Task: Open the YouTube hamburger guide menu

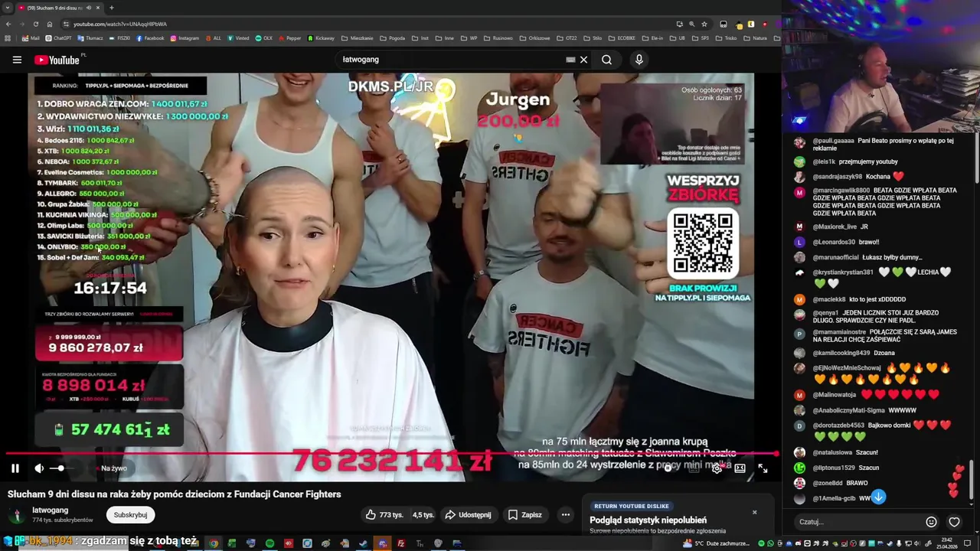Action: pyautogui.click(x=17, y=60)
